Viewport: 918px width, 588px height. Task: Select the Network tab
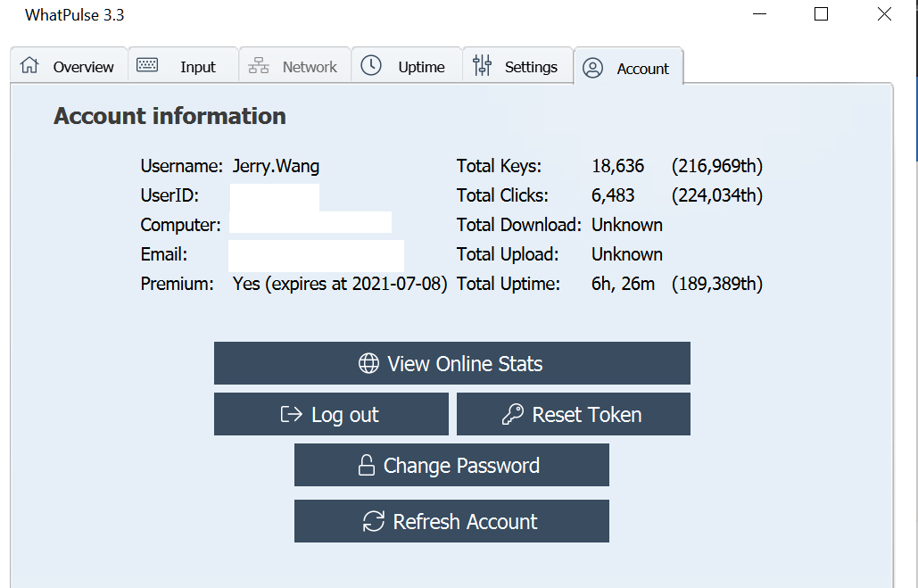point(294,65)
